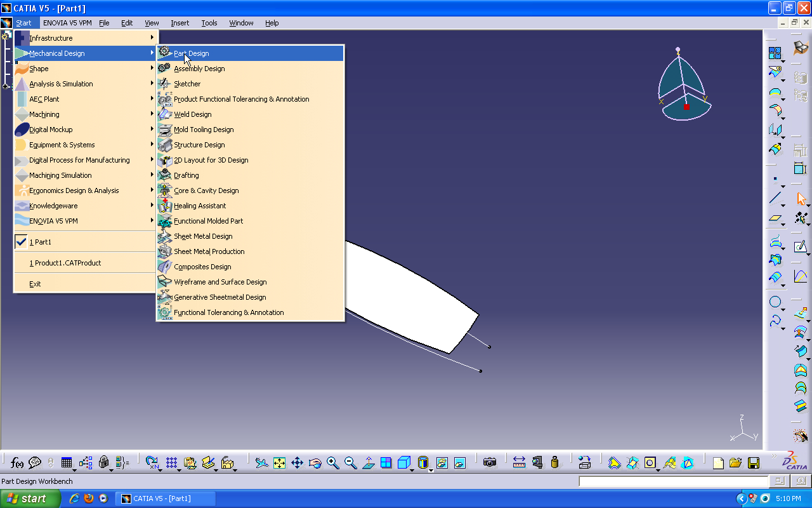Expand the Machining submenu arrow
This screenshot has width=812, height=508.
coord(152,114)
